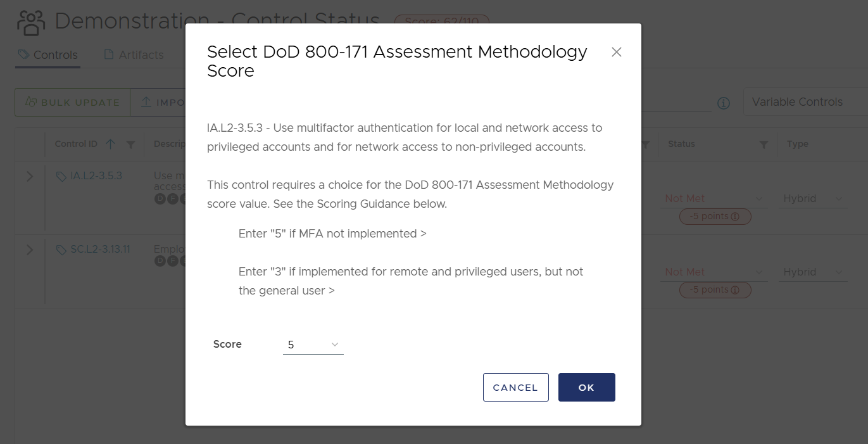Click the -5 points badge for IA.L2-3.5.3
This screenshot has height=444, width=868.
[715, 217]
